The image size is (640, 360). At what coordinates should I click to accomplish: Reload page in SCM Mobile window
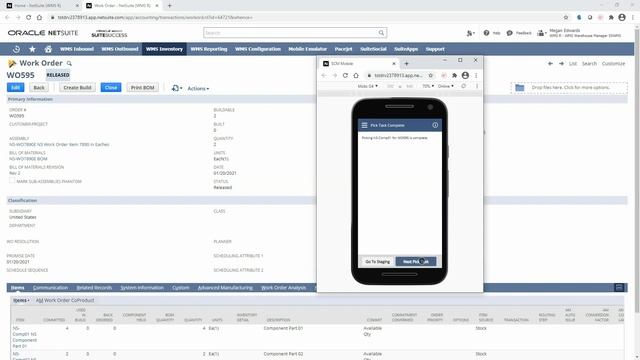pyautogui.click(x=345, y=76)
